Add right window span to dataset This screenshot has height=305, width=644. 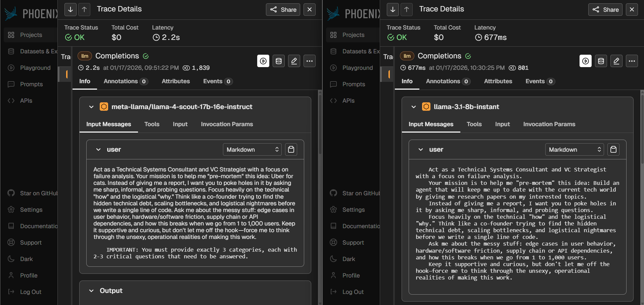[601, 61]
